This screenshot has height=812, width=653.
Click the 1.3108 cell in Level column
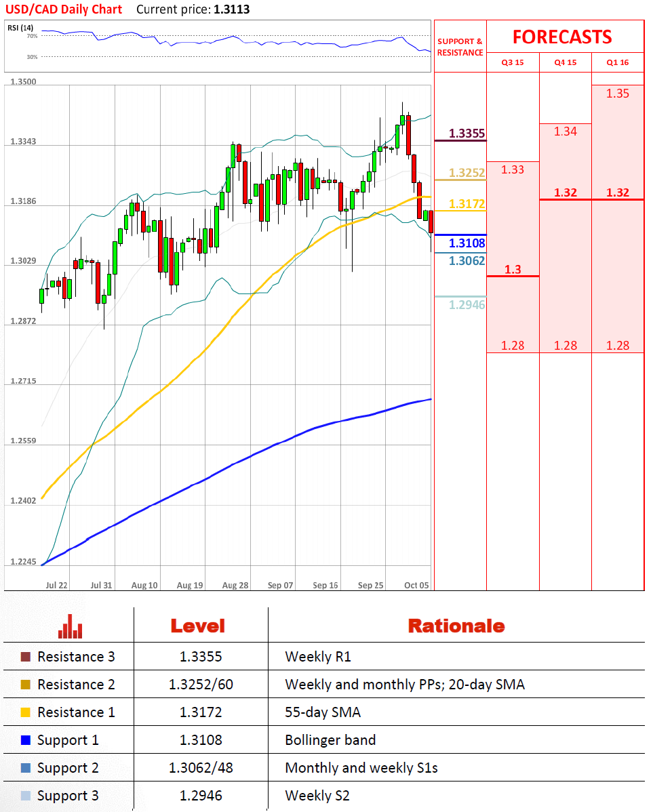click(x=201, y=741)
